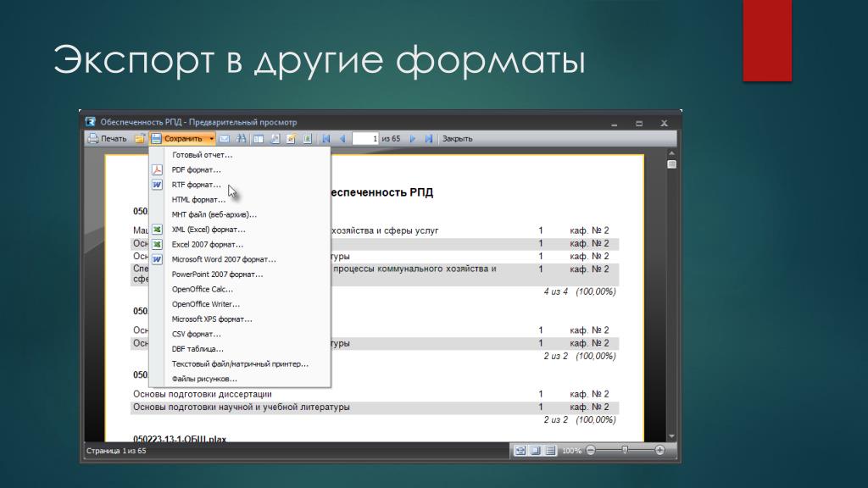Minimize the preview window

614,124
